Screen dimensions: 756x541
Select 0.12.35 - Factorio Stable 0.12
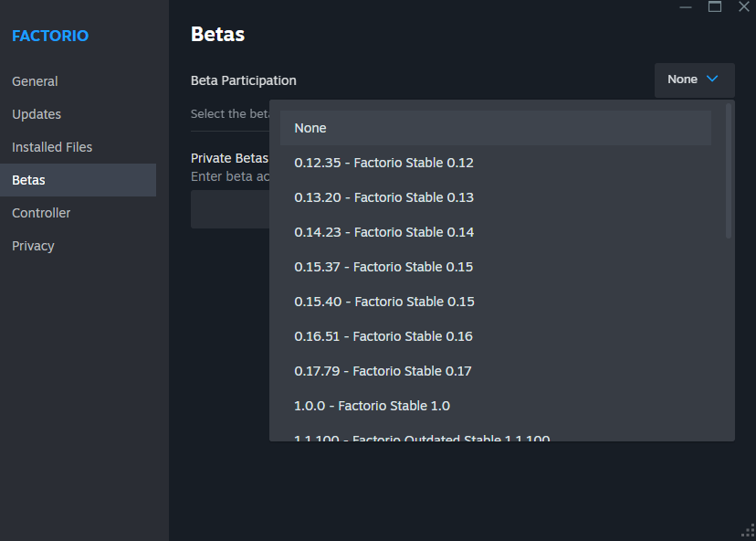(x=496, y=163)
